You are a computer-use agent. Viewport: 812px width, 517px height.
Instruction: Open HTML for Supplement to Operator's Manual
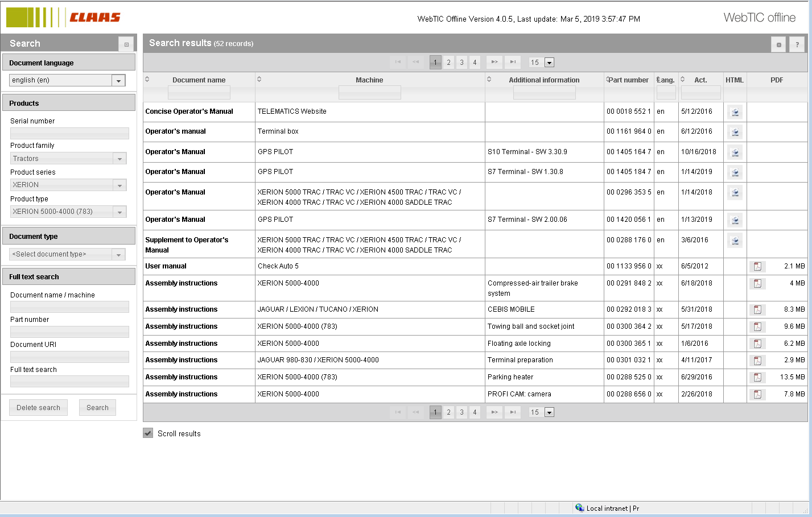pyautogui.click(x=735, y=241)
